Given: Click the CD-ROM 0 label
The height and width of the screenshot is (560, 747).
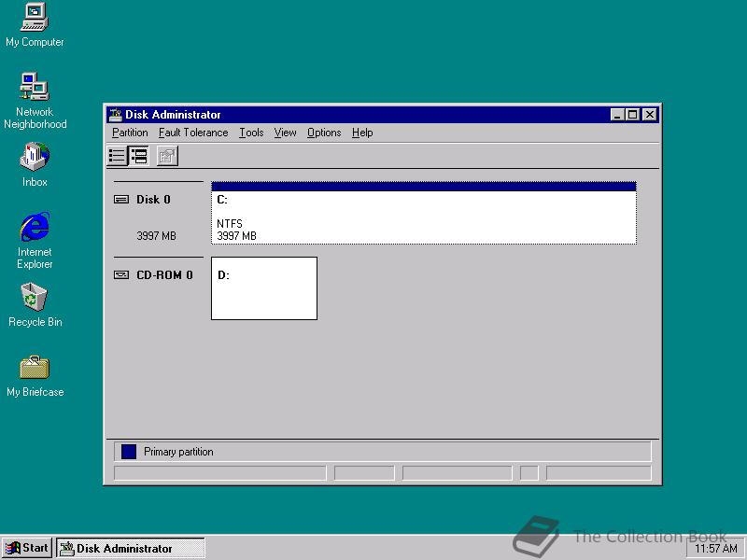Looking at the screenshot, I should 165,274.
